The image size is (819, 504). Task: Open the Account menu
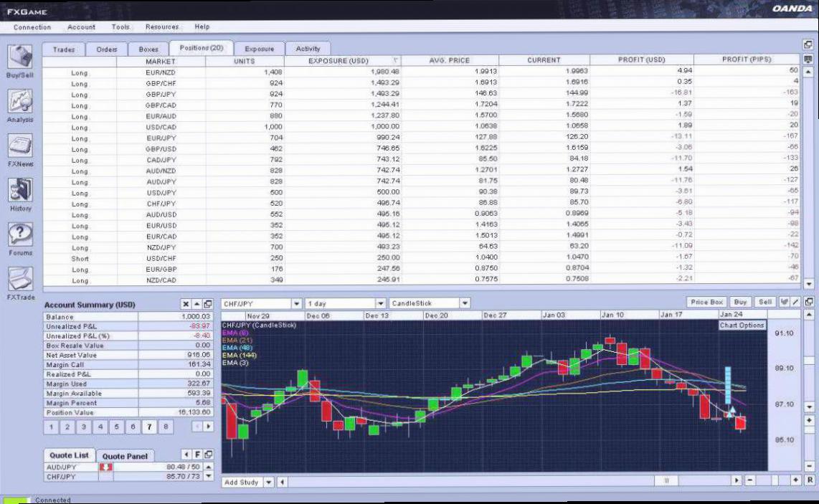[81, 27]
